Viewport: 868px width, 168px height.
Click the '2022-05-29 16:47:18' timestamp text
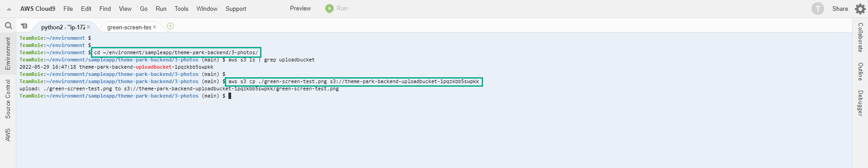(x=48, y=67)
